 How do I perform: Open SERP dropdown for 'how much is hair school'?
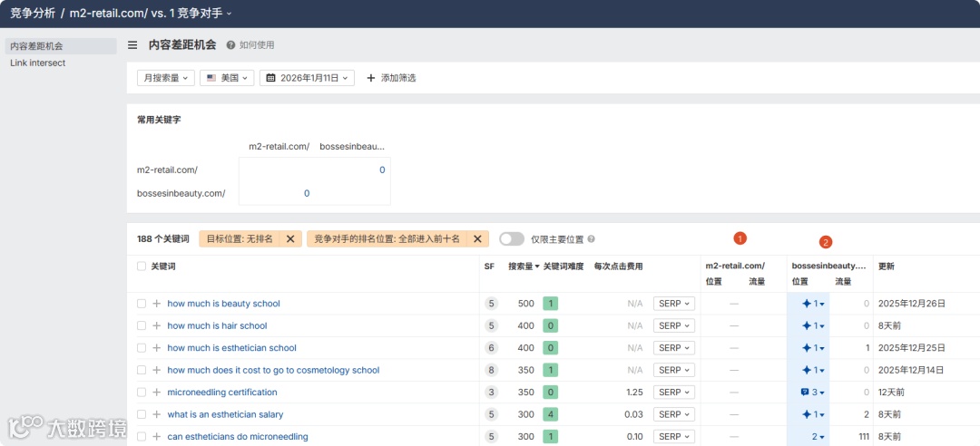pyautogui.click(x=673, y=325)
